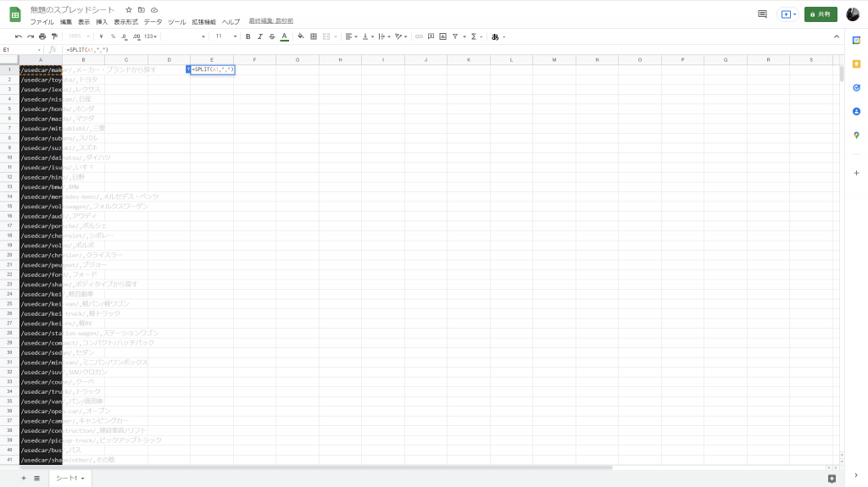Move spreadsheet to folder icon
Viewport: 868px width, 487px height.
(x=142, y=10)
